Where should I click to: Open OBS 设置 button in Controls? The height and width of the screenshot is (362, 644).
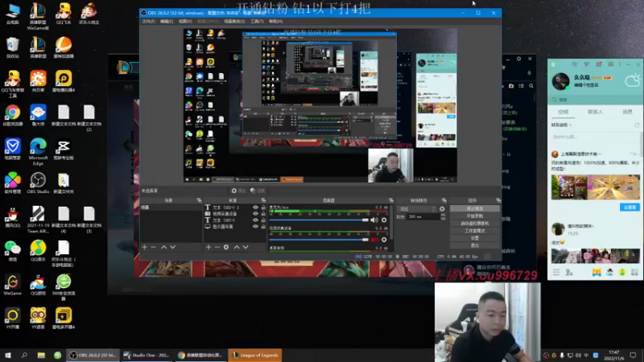point(475,238)
